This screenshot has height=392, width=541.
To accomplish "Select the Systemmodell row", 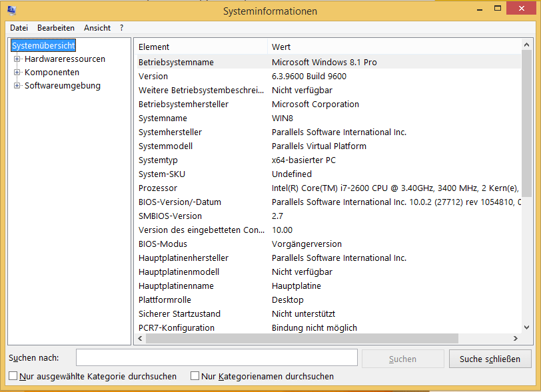I will point(328,146).
